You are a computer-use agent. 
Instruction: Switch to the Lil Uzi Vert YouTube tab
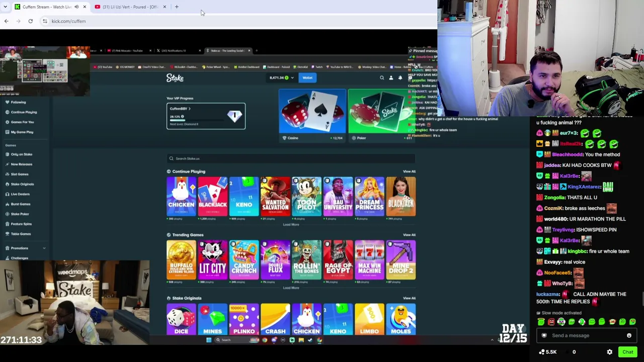click(x=130, y=7)
